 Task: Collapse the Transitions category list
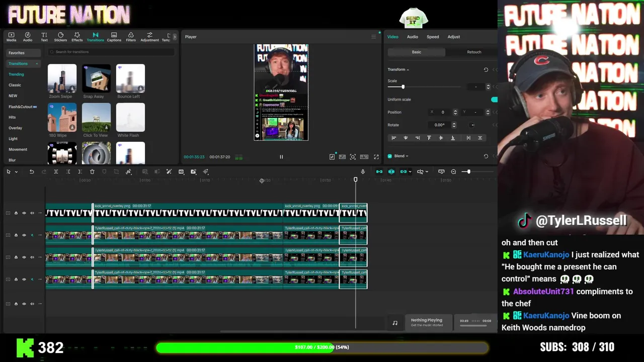pos(37,64)
